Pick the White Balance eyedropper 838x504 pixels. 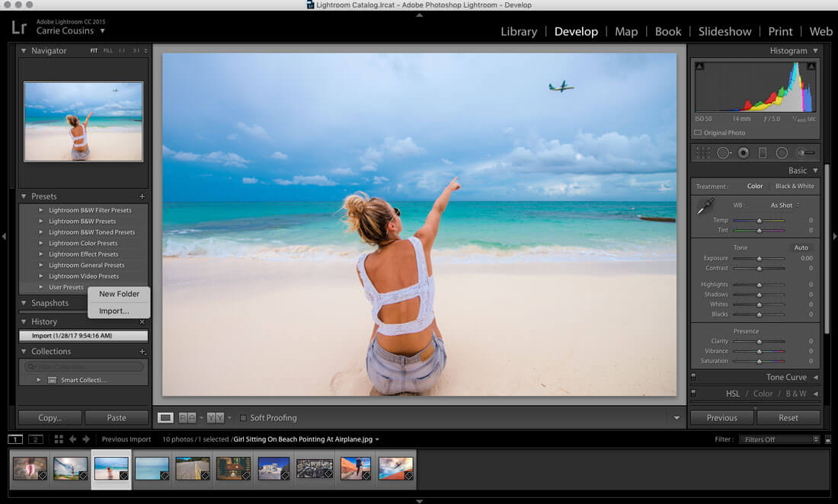pos(704,206)
